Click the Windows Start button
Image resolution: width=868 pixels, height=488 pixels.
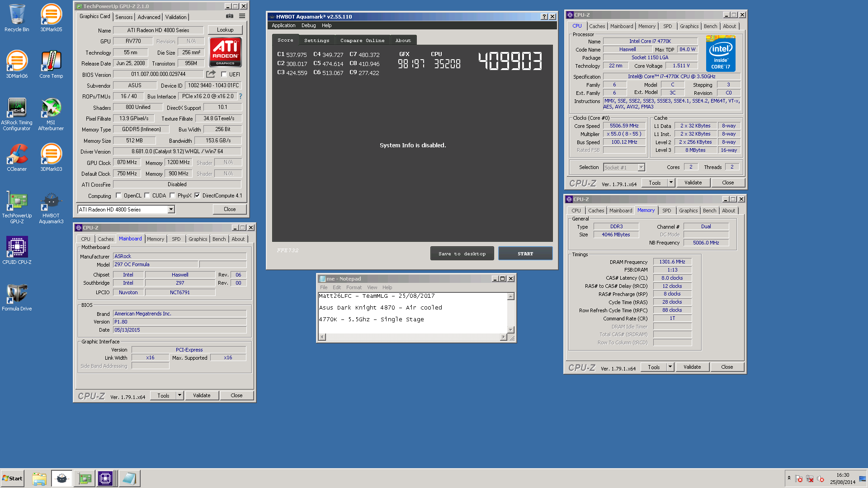point(13,479)
